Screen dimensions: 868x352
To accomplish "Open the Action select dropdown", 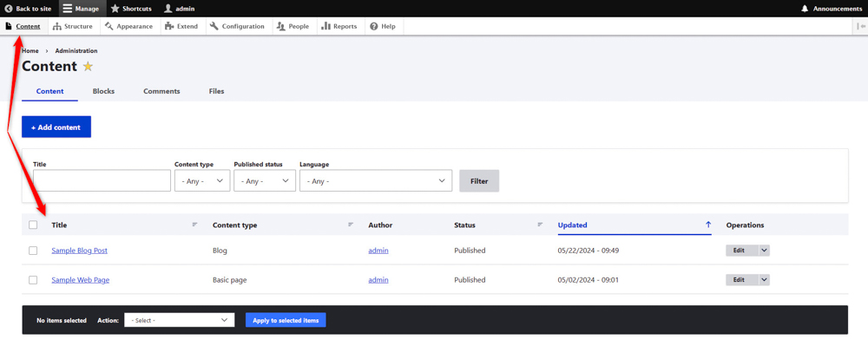I will coord(180,320).
